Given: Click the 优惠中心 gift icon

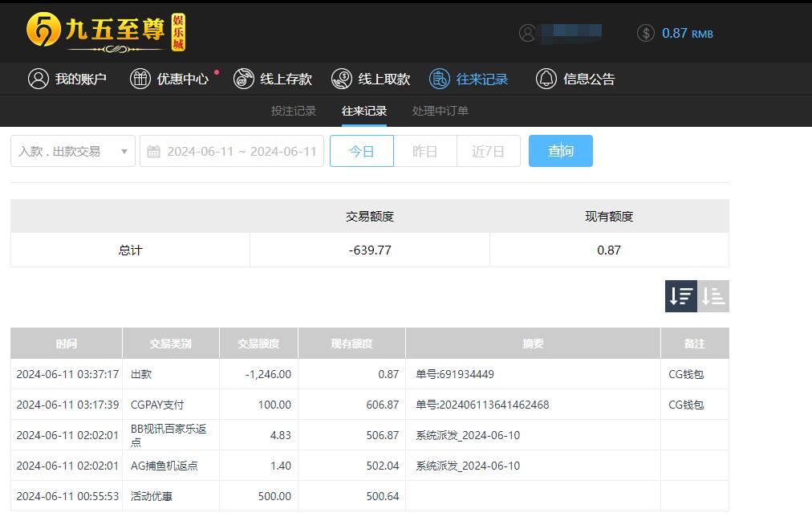Looking at the screenshot, I should tap(141, 79).
